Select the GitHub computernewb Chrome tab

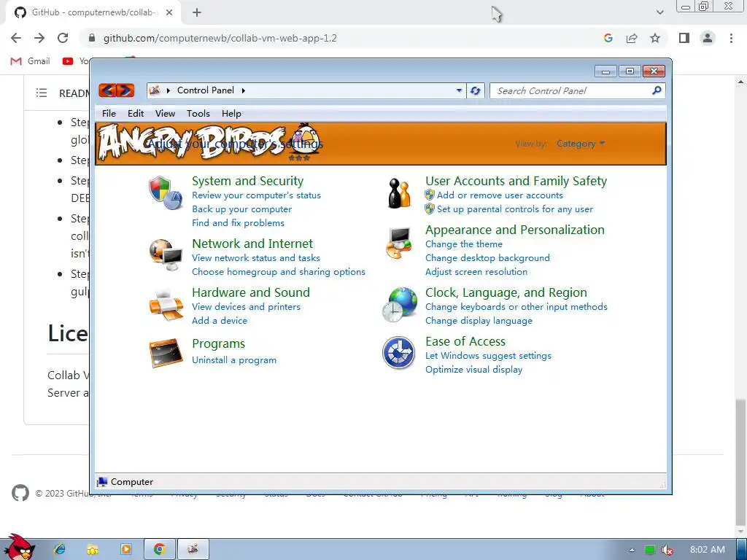93,12
